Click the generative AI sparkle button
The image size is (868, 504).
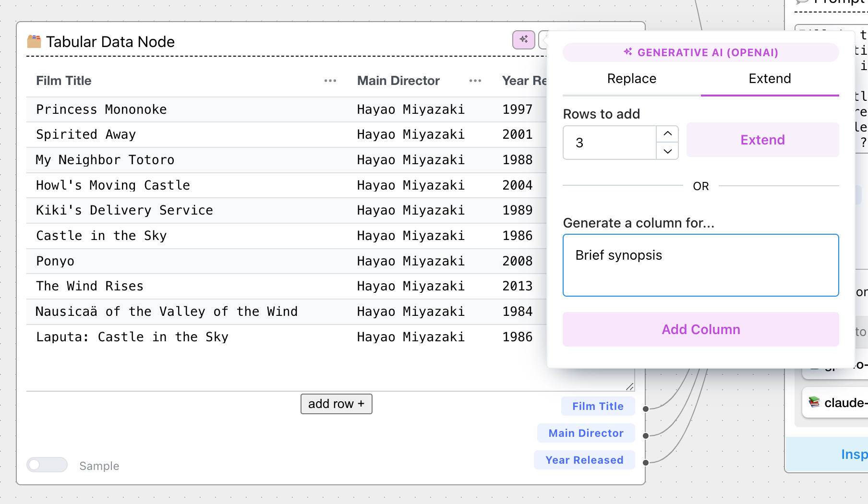tap(523, 39)
